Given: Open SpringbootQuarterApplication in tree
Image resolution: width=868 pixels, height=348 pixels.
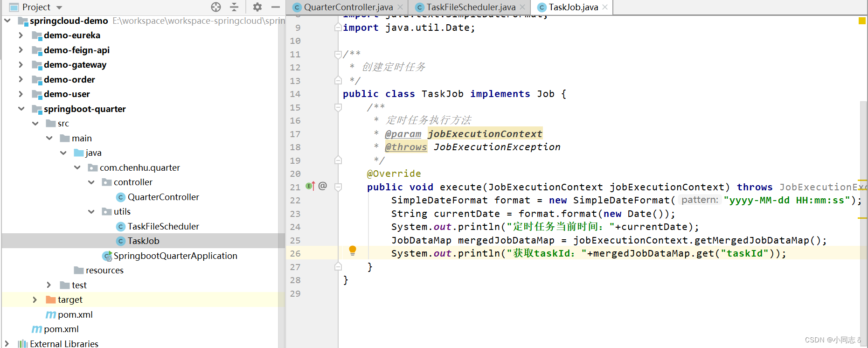Looking at the screenshot, I should click(175, 256).
